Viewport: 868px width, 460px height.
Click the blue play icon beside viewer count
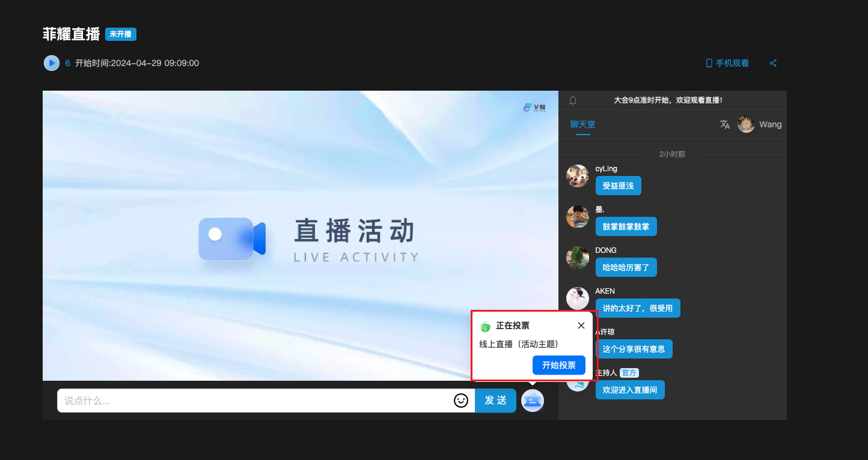pos(52,63)
